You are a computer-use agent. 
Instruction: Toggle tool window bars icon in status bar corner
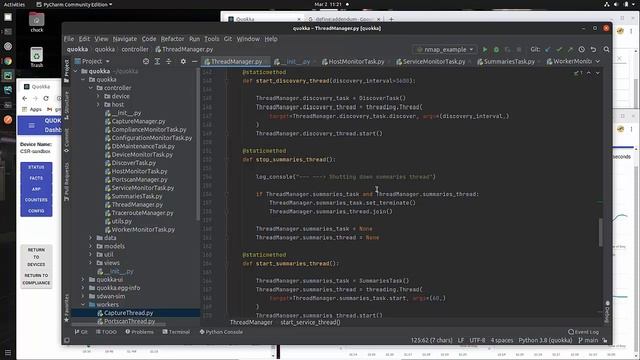point(67,340)
